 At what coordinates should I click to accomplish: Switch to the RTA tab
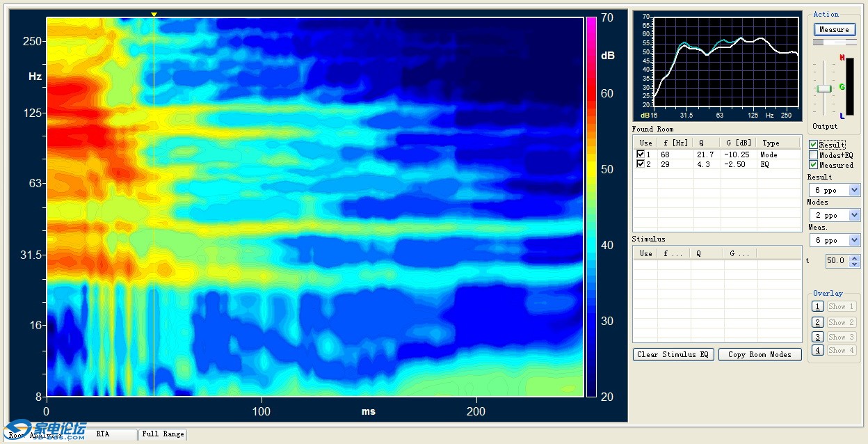coord(103,434)
